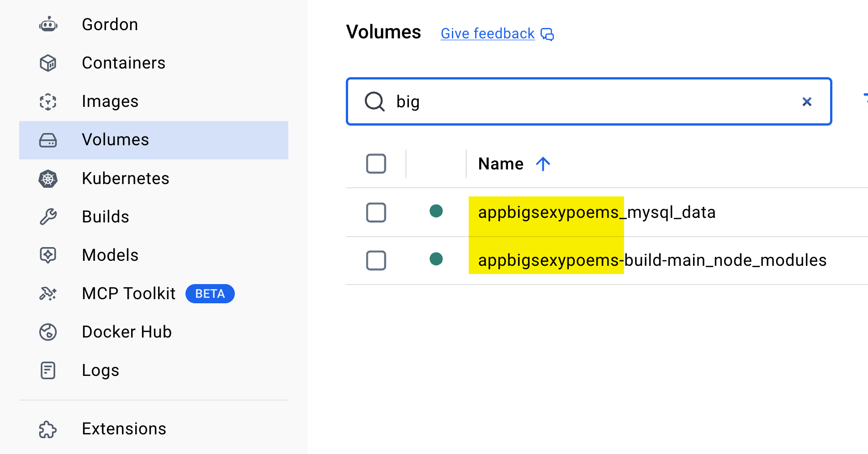The width and height of the screenshot is (868, 454).
Task: Clear the volume search field
Action: tap(807, 101)
